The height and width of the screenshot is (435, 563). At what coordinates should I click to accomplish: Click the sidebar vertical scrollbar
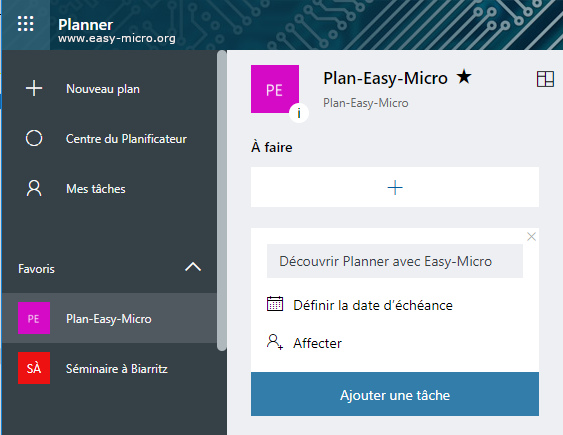[x=222, y=200]
